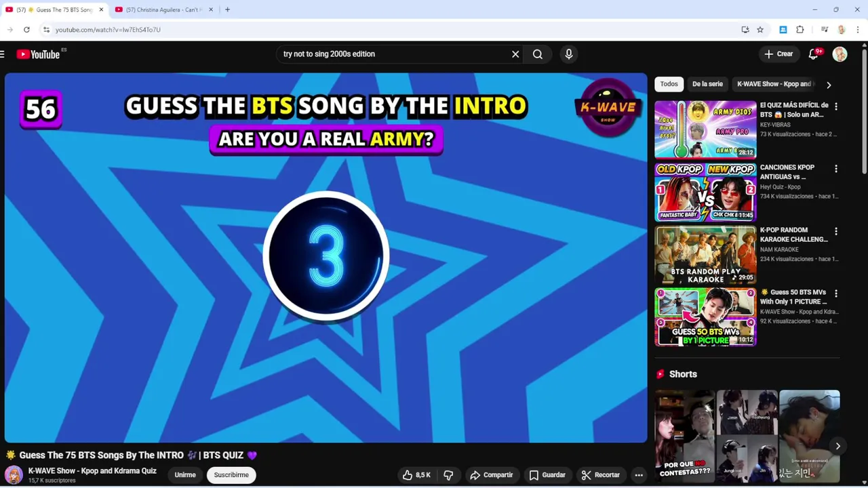This screenshot has height=488, width=868.
Task: Open media controls in Chrome toolbar
Action: point(825,30)
